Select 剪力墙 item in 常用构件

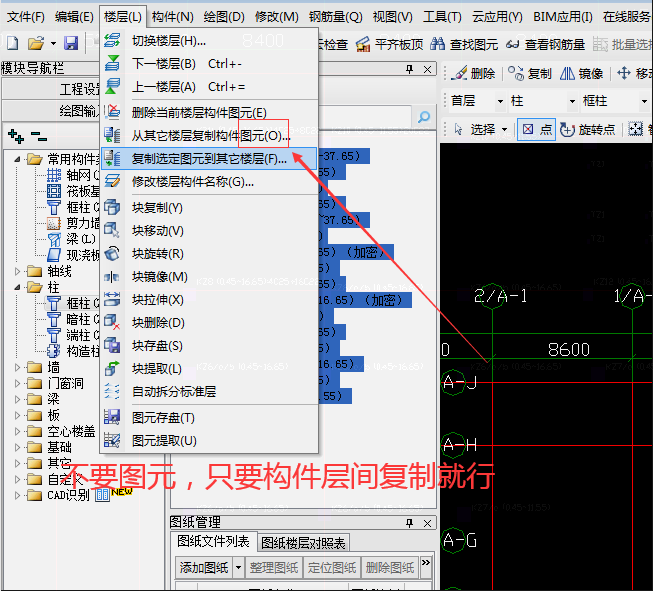73,224
